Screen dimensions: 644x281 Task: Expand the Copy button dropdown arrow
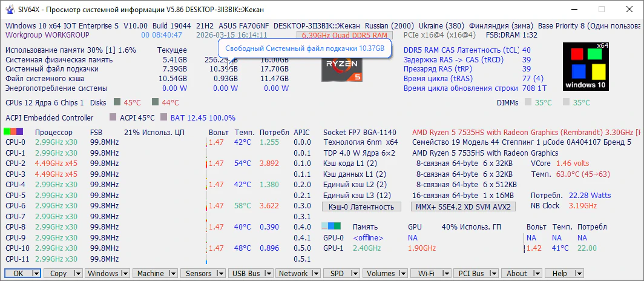[77, 274]
